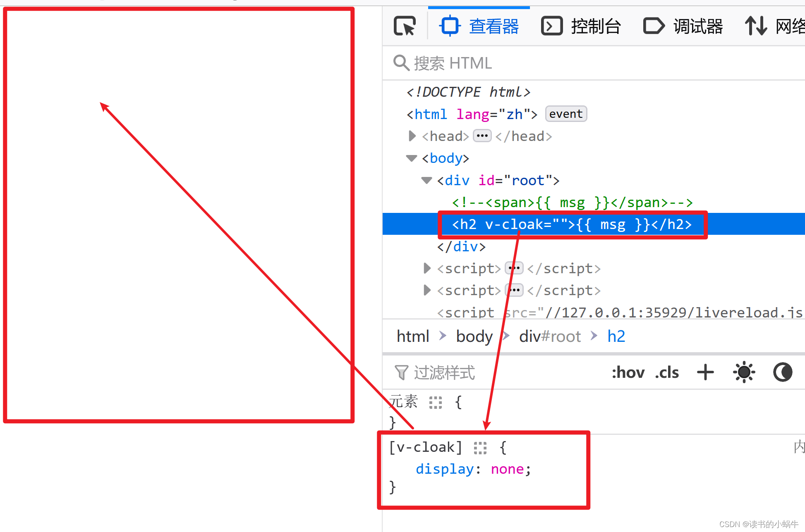Switch to the 查看器 inspector tab
Viewport: 805px width, 532px height.
[x=479, y=26]
